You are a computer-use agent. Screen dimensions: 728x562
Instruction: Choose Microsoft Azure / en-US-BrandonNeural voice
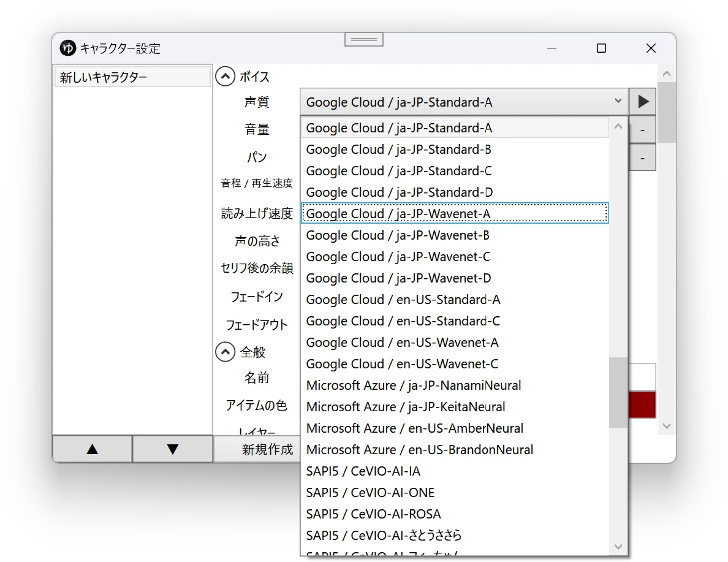(x=455, y=450)
